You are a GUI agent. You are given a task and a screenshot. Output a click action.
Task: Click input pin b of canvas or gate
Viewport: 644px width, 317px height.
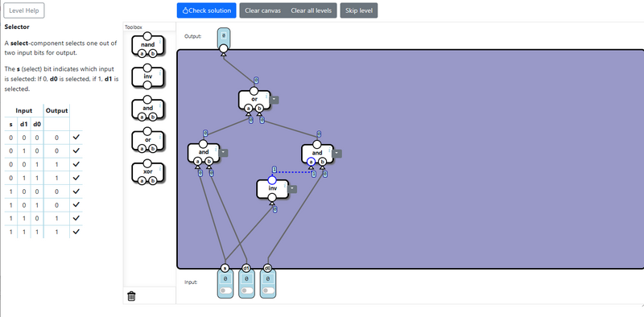pos(259,109)
